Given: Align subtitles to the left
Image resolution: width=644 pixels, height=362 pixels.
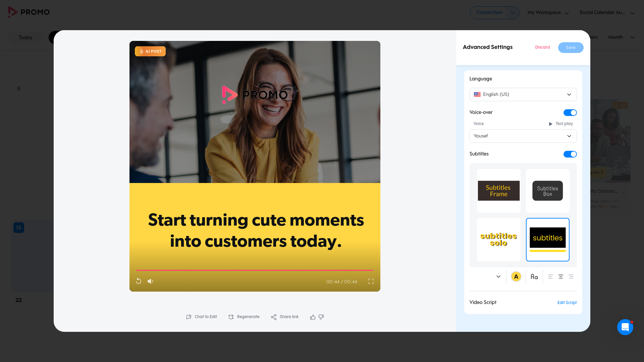Looking at the screenshot, I should click(x=550, y=277).
